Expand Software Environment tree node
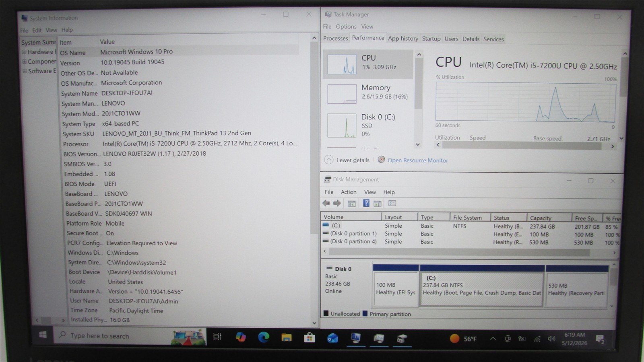The image size is (644, 362). pyautogui.click(x=25, y=71)
